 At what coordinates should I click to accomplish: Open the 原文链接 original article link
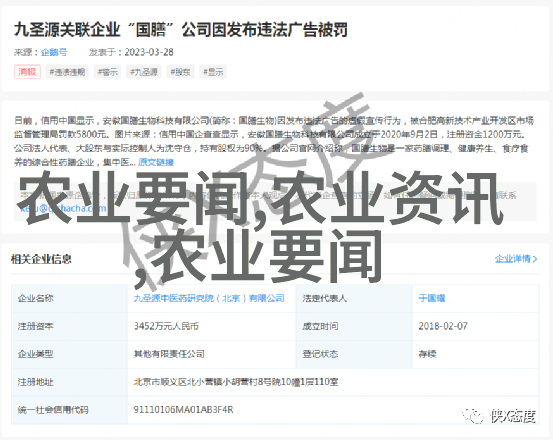tap(156, 162)
